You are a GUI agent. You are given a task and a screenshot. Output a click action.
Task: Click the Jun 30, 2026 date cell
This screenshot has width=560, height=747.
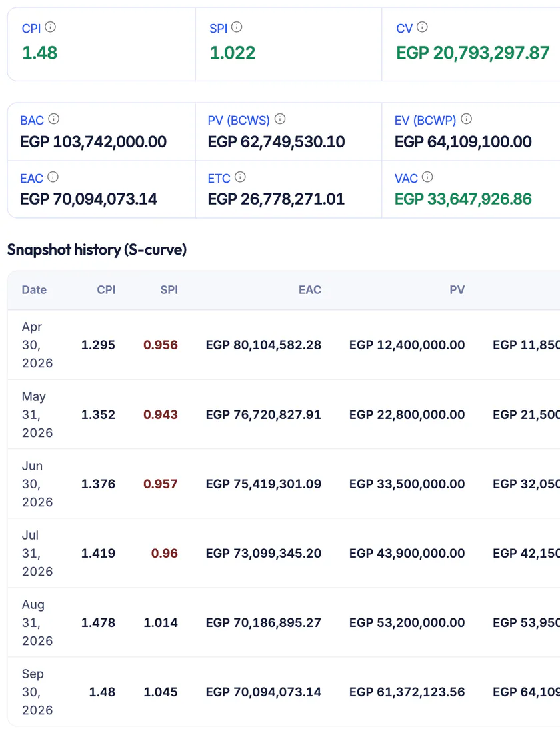click(x=37, y=484)
